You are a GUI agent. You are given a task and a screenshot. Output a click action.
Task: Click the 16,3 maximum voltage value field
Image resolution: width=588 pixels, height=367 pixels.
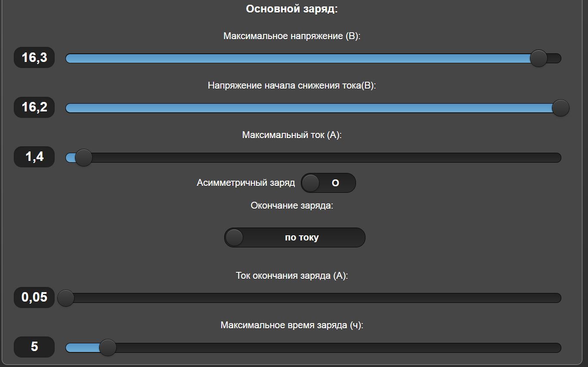(x=34, y=58)
